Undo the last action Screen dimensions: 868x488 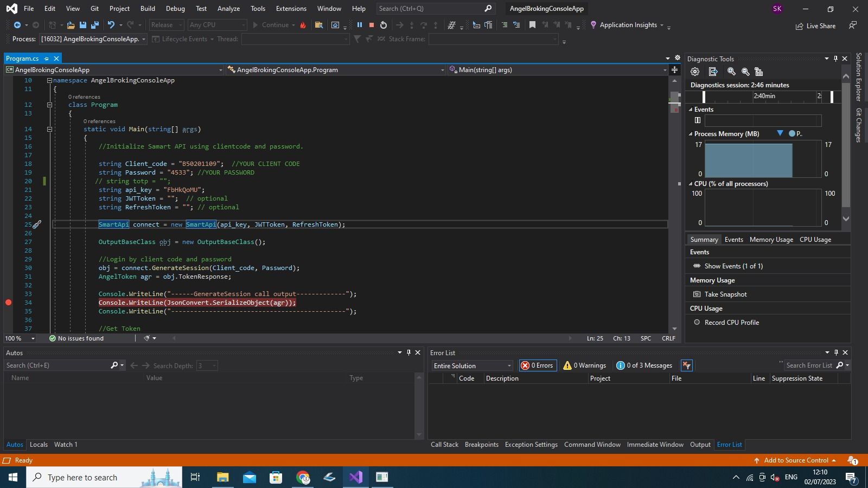pyautogui.click(x=111, y=25)
